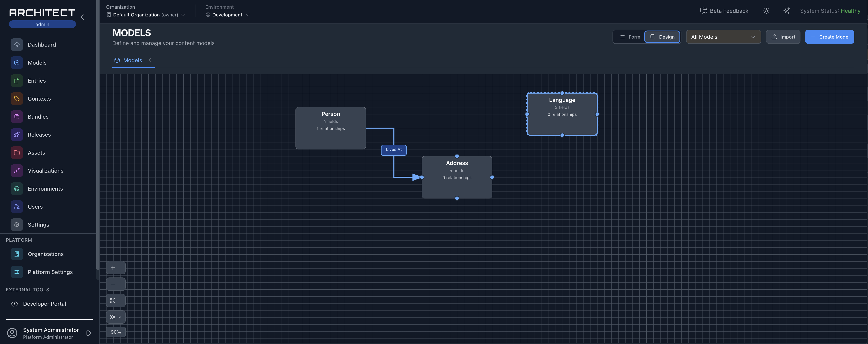Open Visualizations from the sidebar
Viewport: 868px width, 344px height.
pyautogui.click(x=45, y=171)
